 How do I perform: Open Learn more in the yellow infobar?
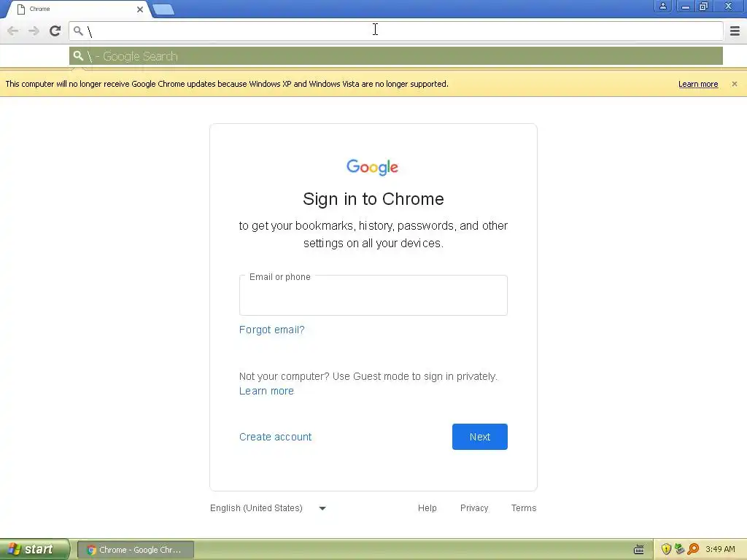click(x=698, y=84)
